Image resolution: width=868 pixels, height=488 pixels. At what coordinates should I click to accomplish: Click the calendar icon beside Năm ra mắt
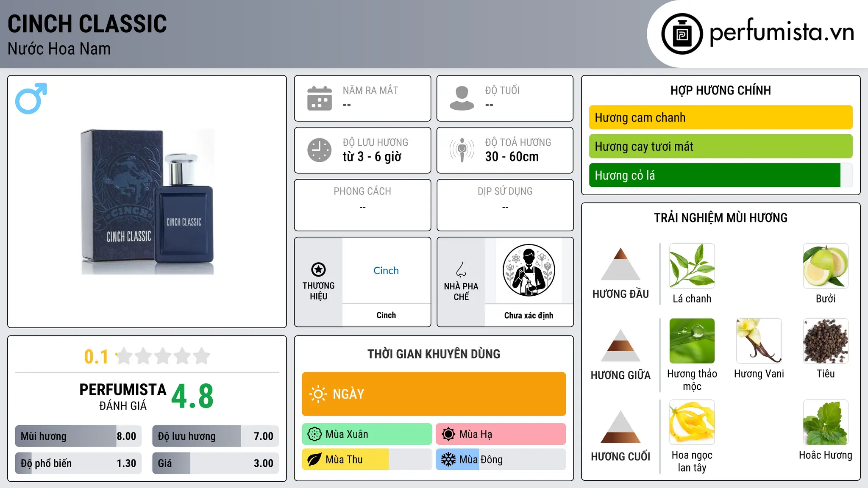pyautogui.click(x=320, y=98)
